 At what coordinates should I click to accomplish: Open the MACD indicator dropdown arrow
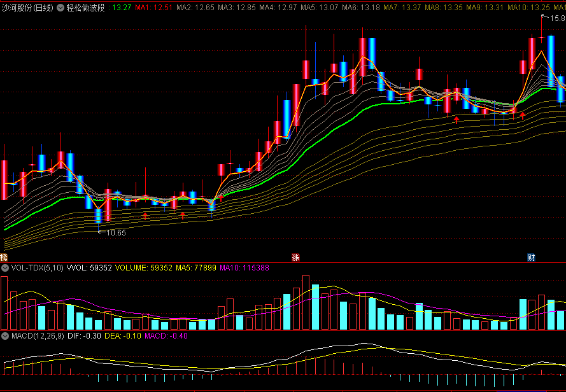[x=5, y=336]
